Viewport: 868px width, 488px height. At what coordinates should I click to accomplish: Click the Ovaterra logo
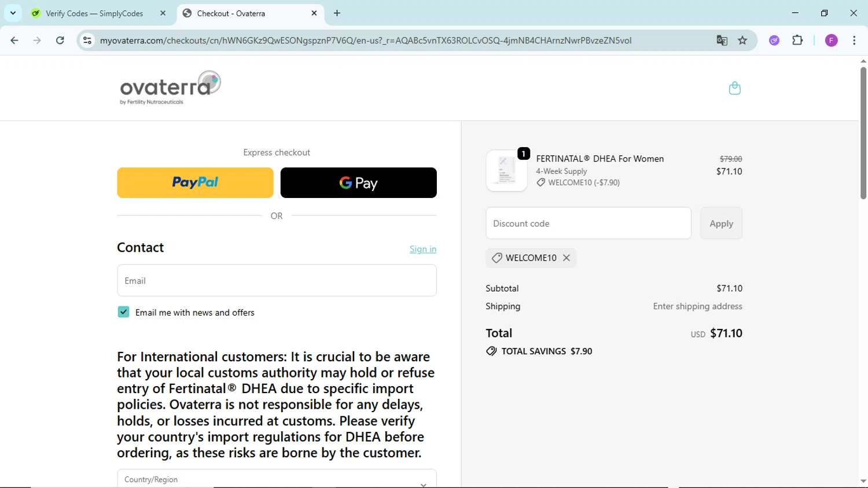pos(170,88)
